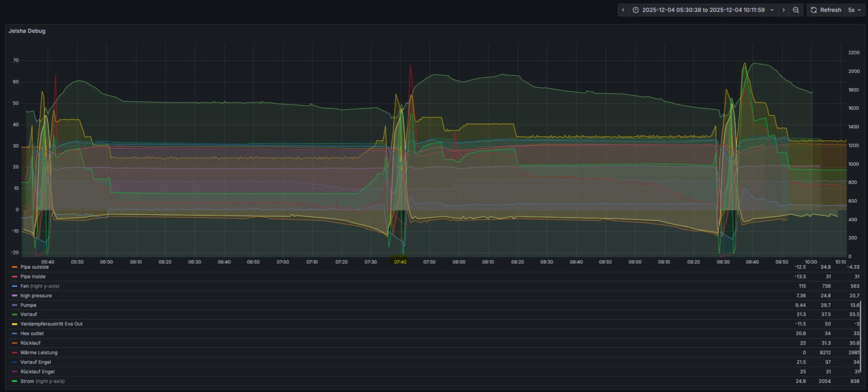Image resolution: width=868 pixels, height=392 pixels.
Task: Click the 29.7 value in Pumpe row
Action: pyautogui.click(x=826, y=305)
